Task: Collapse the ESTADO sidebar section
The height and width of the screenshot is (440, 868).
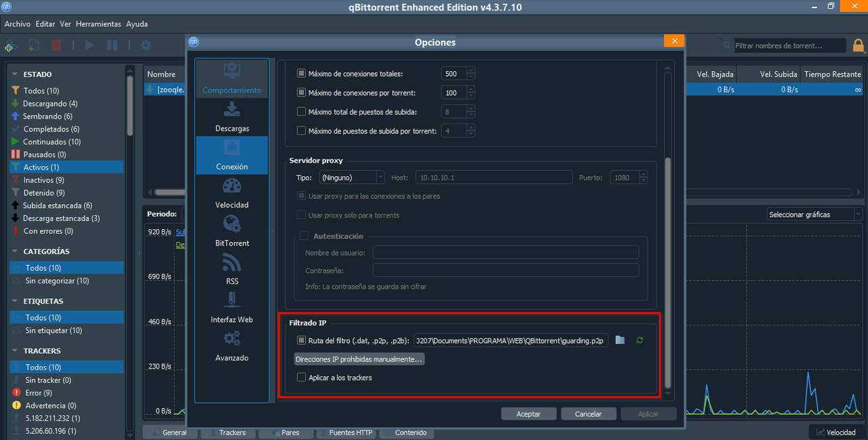Action: pyautogui.click(x=15, y=75)
